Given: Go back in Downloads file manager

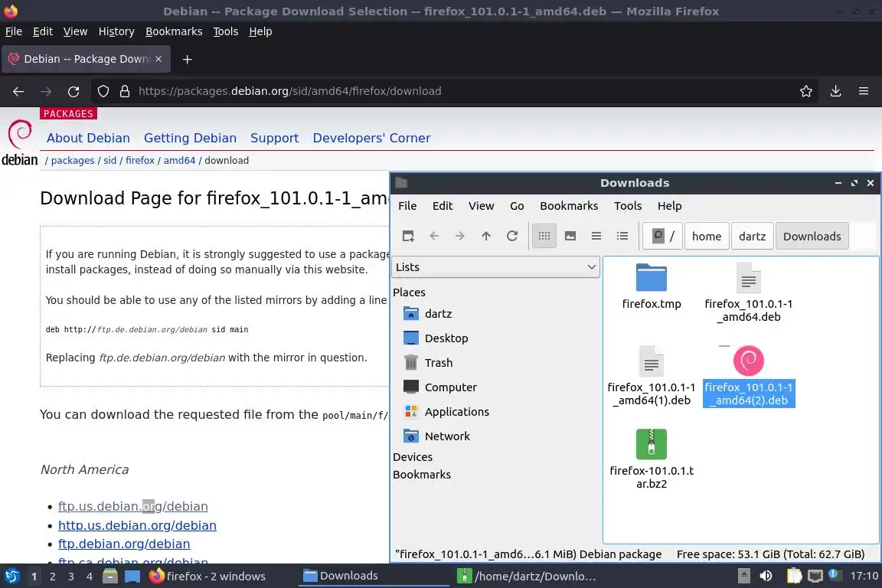Looking at the screenshot, I should [x=434, y=237].
